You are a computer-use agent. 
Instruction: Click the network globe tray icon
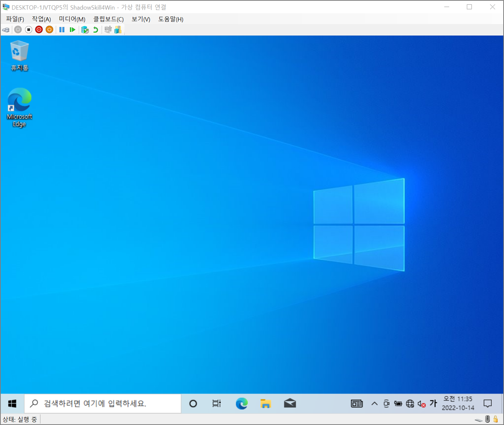410,404
